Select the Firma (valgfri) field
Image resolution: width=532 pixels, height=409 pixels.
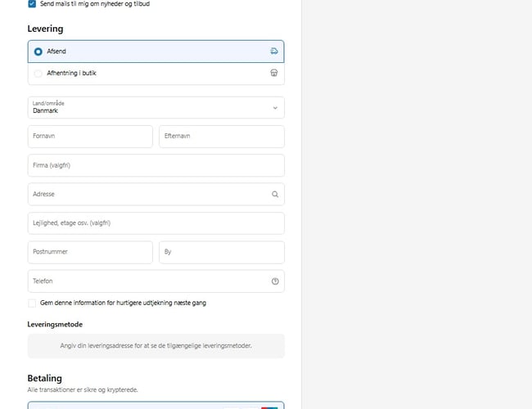click(156, 165)
